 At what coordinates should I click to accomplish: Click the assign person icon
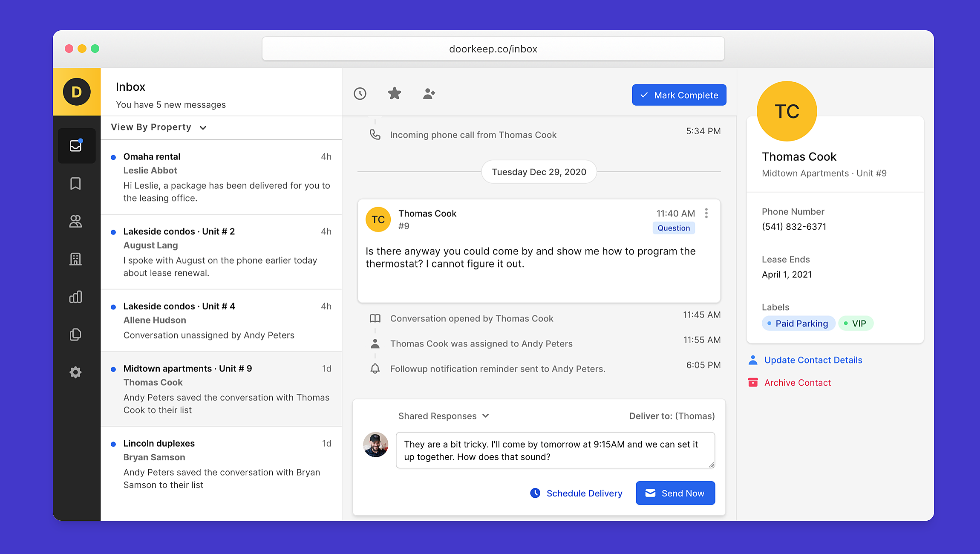tap(429, 94)
